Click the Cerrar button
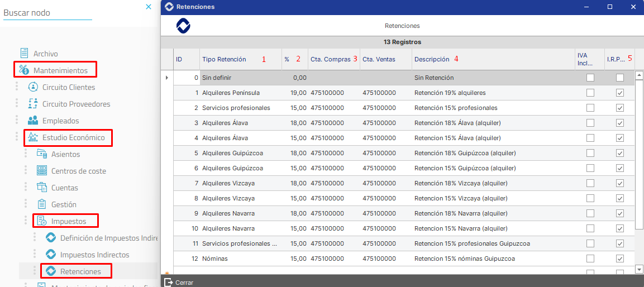 tap(179, 283)
